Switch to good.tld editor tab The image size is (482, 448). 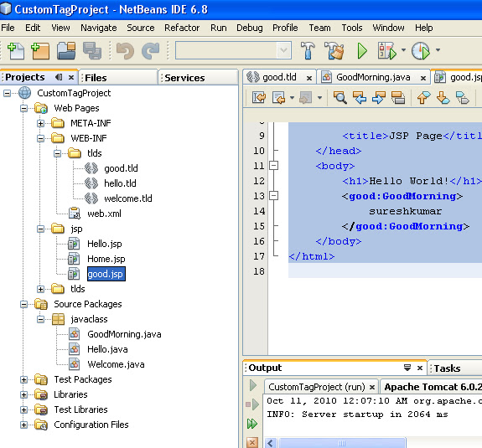coord(279,77)
